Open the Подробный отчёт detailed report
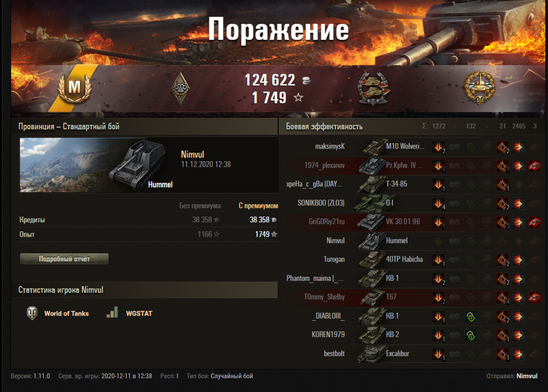548x392 pixels. [x=64, y=259]
